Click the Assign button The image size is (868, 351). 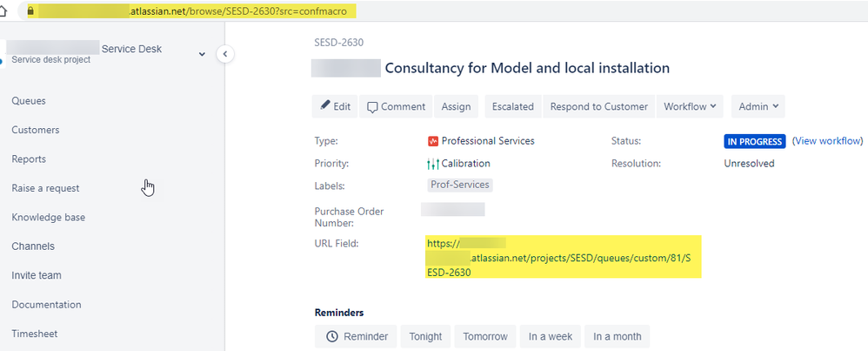[456, 106]
